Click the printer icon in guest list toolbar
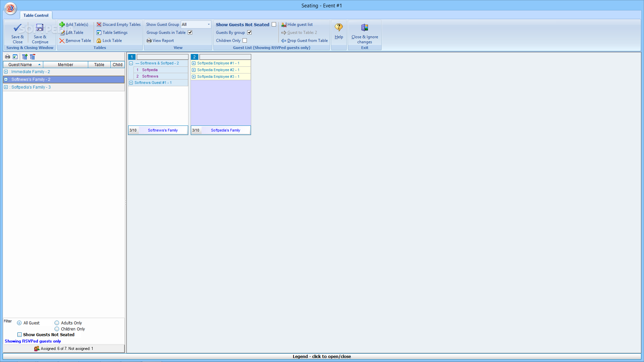Viewport: 644px width, 362px height. click(x=7, y=57)
